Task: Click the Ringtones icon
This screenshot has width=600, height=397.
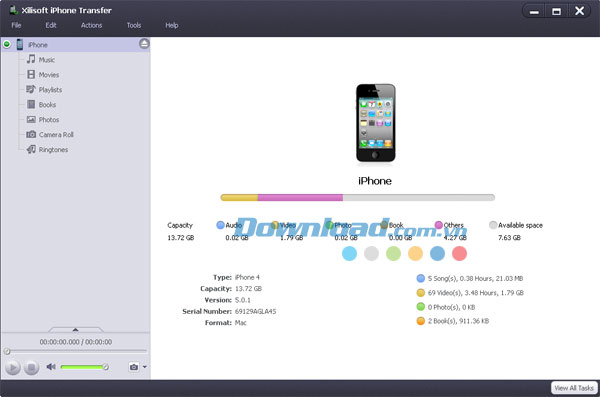Action: (x=31, y=149)
